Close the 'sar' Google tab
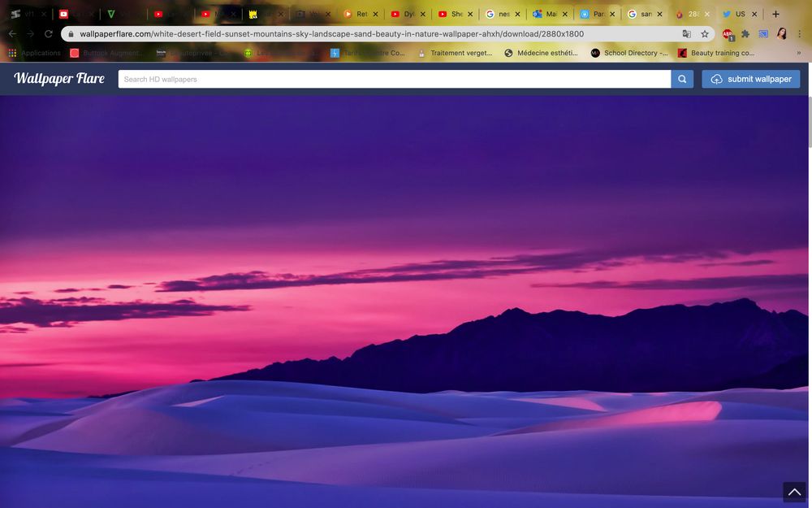This screenshot has height=508, width=812. [x=659, y=14]
